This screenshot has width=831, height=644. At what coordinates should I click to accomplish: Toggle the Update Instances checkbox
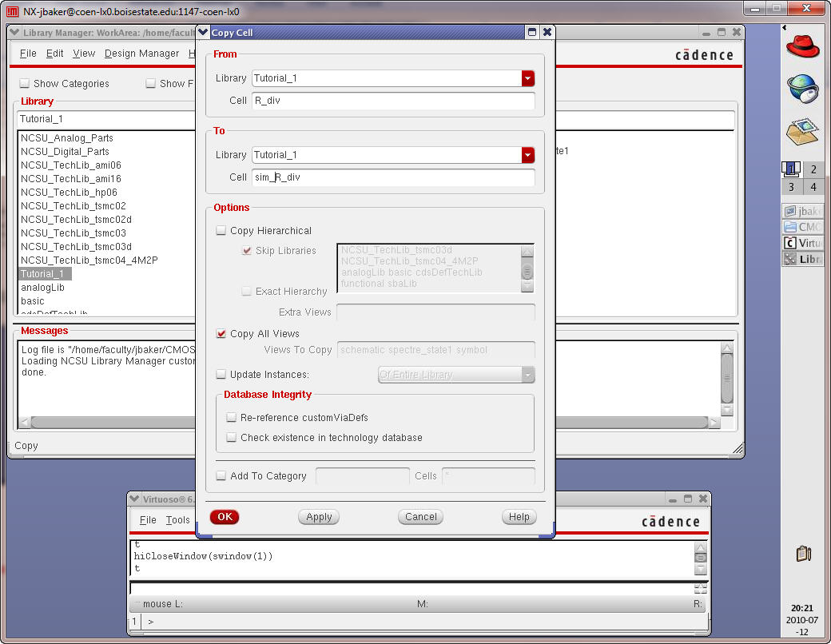coord(221,374)
